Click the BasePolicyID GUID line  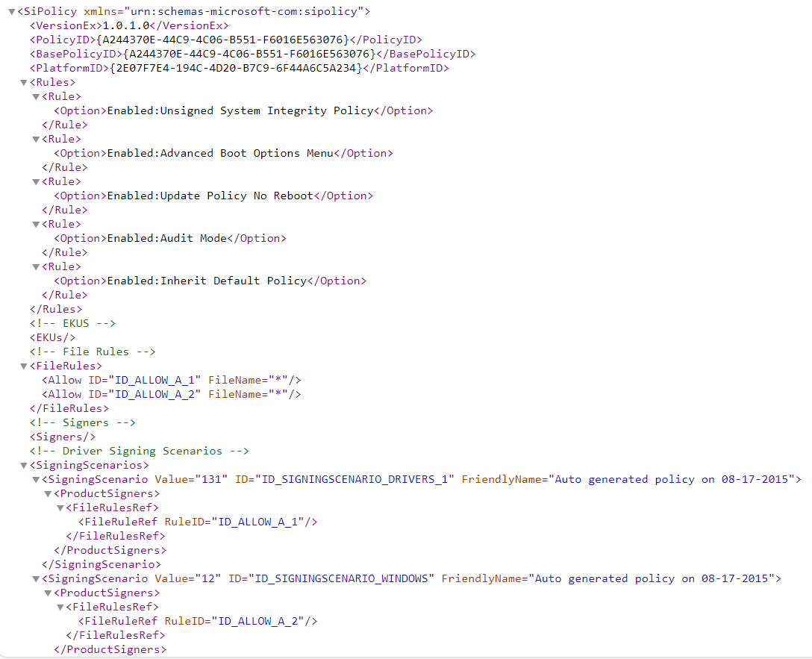[x=252, y=54]
